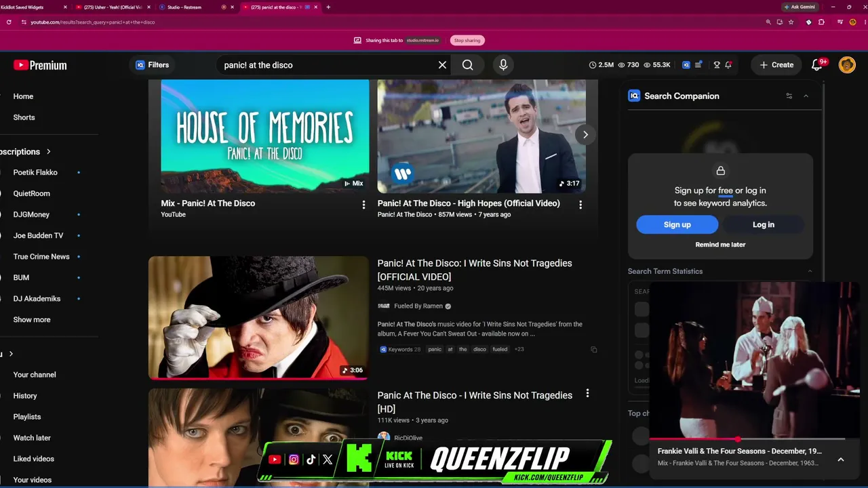This screenshot has width=868, height=488.
Task: Open the new tab plus button
Action: tap(328, 7)
